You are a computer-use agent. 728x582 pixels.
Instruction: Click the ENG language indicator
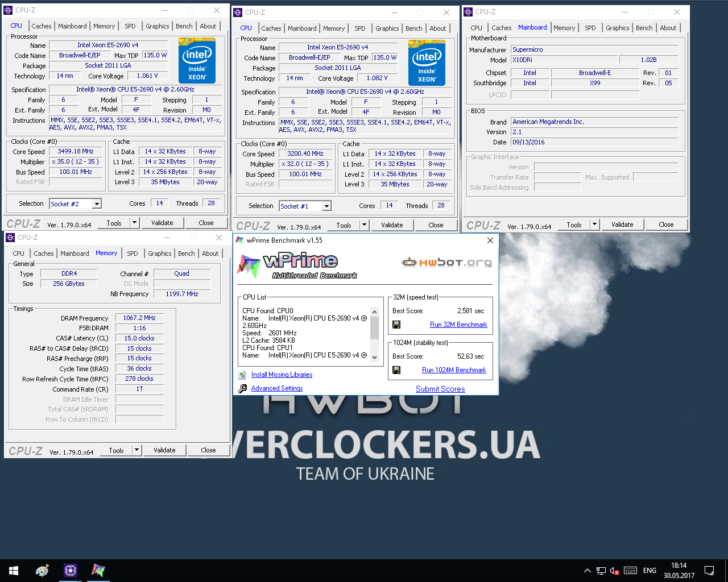pyautogui.click(x=650, y=571)
